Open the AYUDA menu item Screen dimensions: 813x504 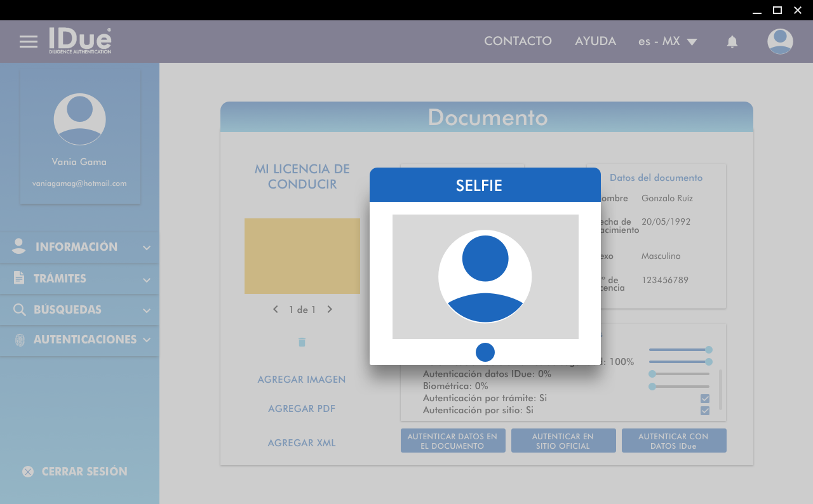tap(595, 41)
